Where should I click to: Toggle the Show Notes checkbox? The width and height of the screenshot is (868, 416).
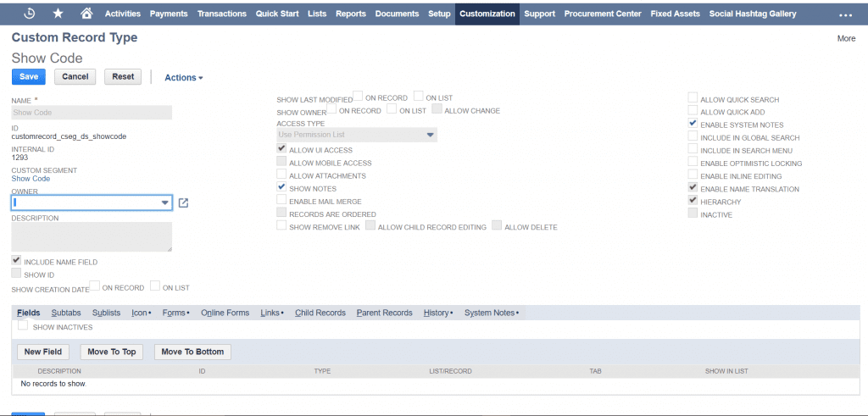282,187
